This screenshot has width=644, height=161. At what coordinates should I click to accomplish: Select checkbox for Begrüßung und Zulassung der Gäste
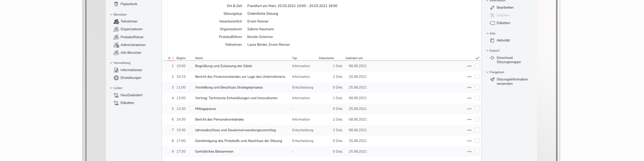point(477,66)
